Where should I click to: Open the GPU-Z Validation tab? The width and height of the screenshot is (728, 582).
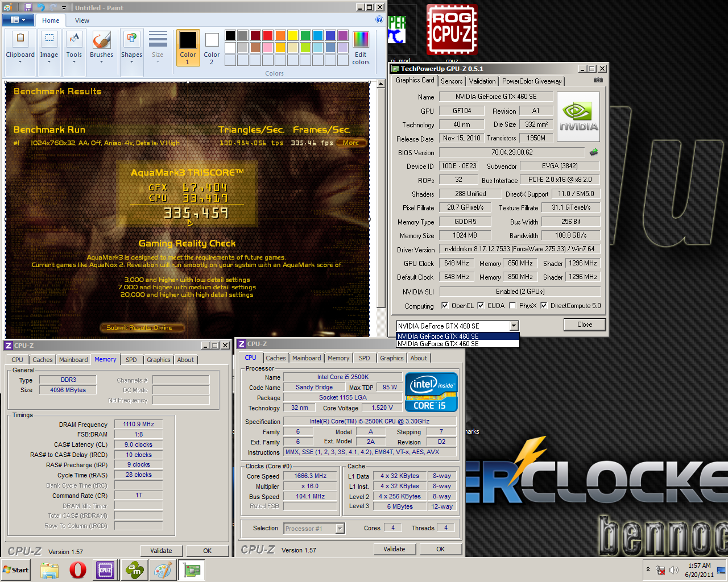click(x=482, y=81)
